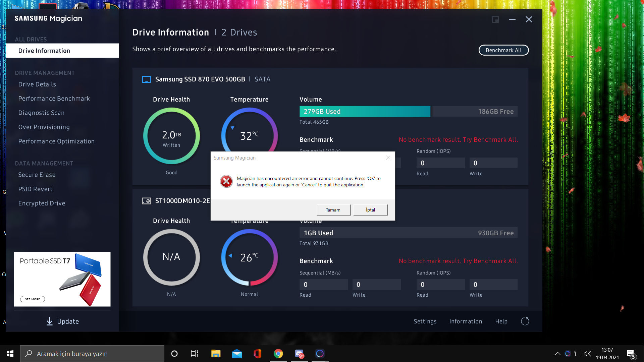This screenshot has height=362, width=644.
Task: Click the Update label in the sidebar
Action: click(x=68, y=321)
